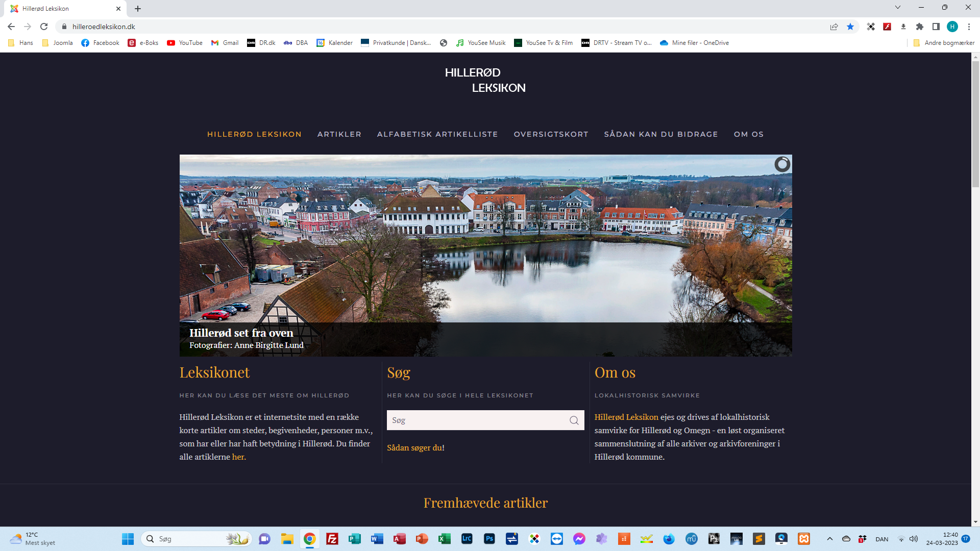Open the profile avatar H

952,27
